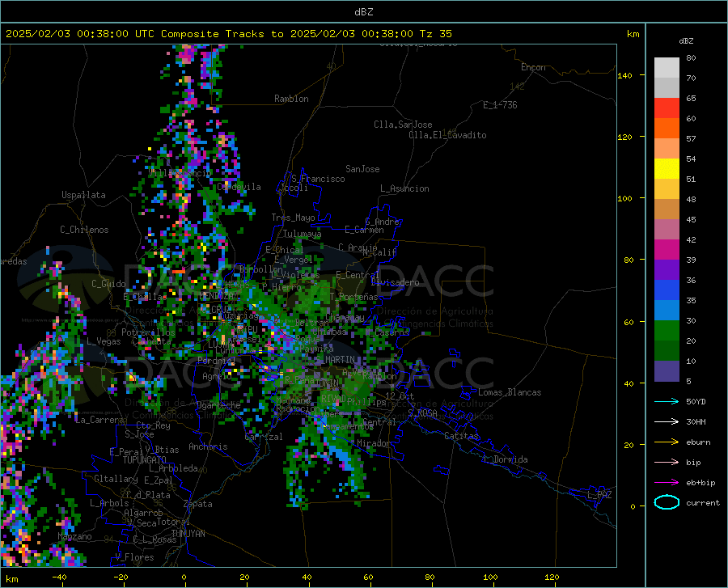Click the 'C_Guido' map label
This screenshot has height=588, width=728.
(x=108, y=284)
